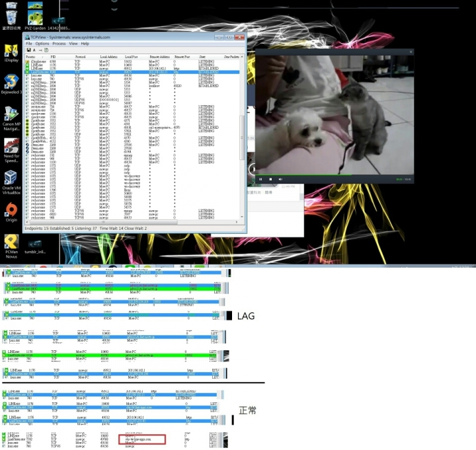The height and width of the screenshot is (450, 476).
Task: Click the 11:49 PM timestamp in the chat window
Action: tap(288, 186)
